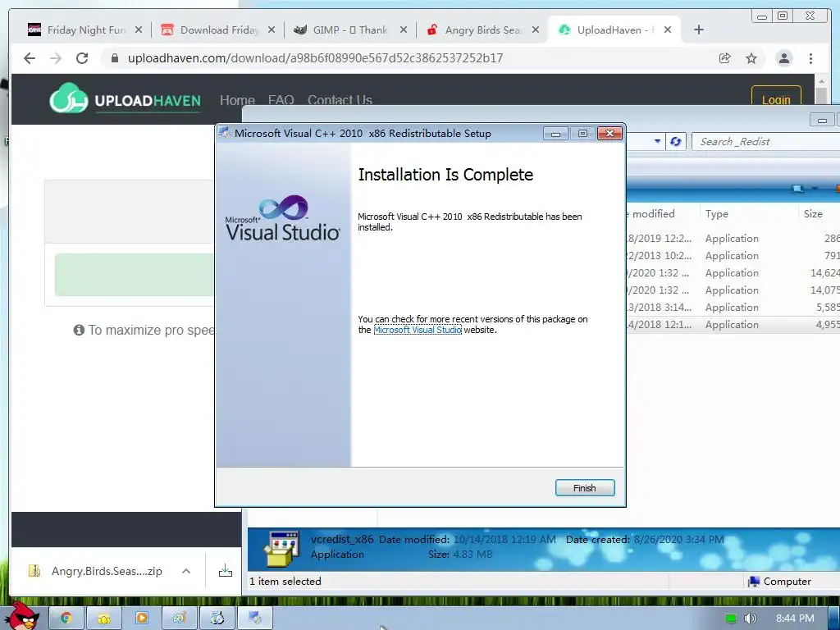Click the padlock site info icon

point(114,58)
